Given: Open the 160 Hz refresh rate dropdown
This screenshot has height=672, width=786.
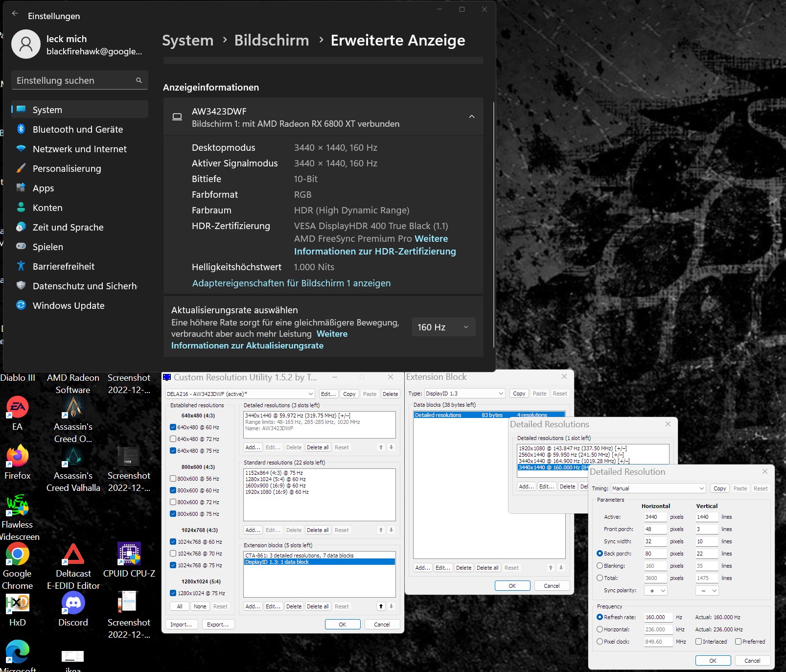Looking at the screenshot, I should 443,327.
